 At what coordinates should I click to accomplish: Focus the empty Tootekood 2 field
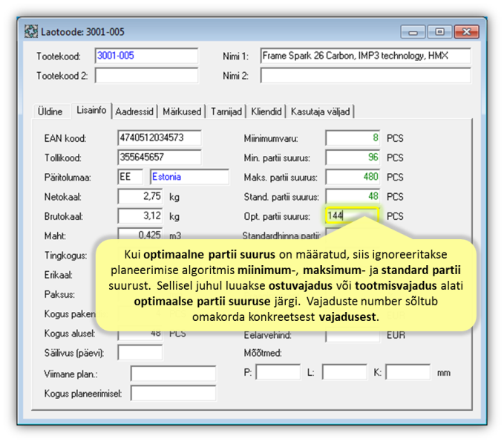(x=146, y=76)
